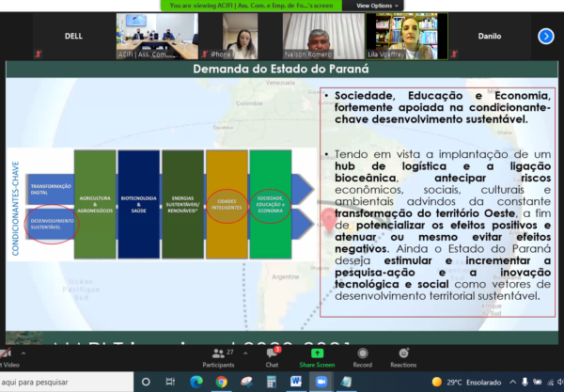Open the Chat panel
This screenshot has height=392, width=564.
coord(272,356)
